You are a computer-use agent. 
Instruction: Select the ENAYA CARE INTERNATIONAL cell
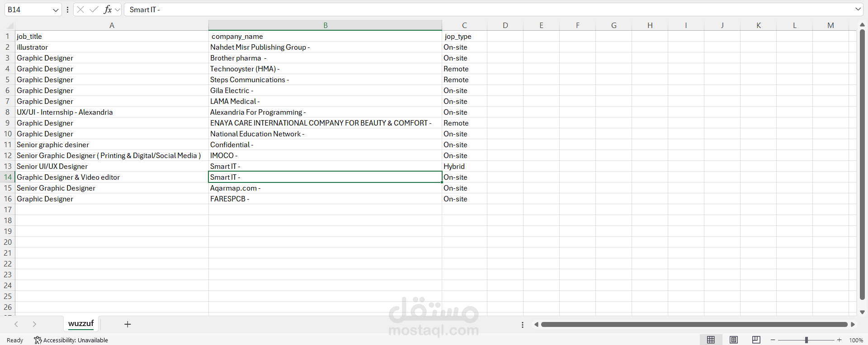325,123
